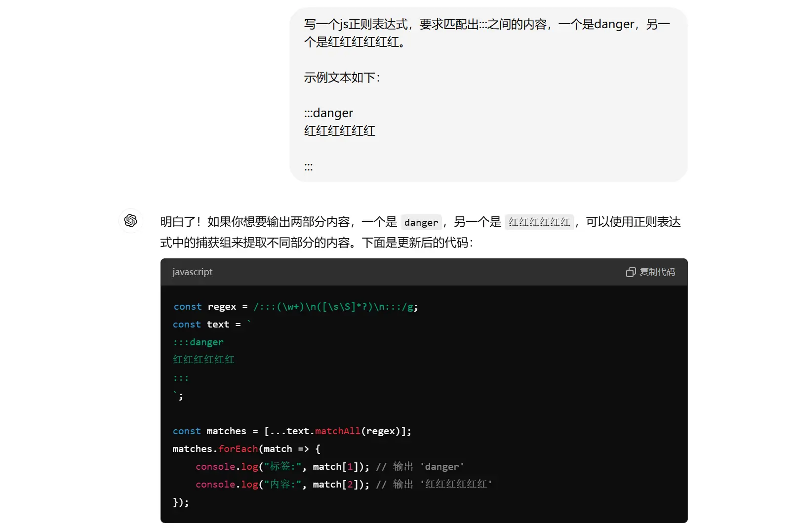This screenshot has height=532, width=798.
Task: Click :::danger inside the code block
Action: pos(198,342)
